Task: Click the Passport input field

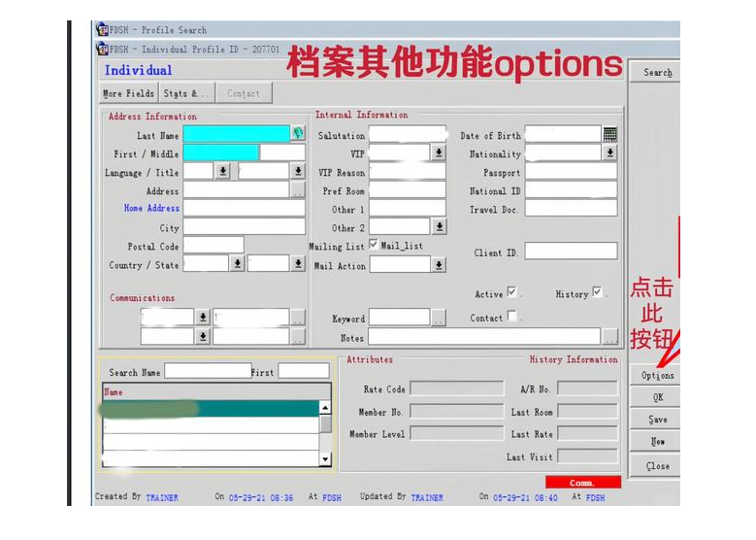Action: click(571, 171)
